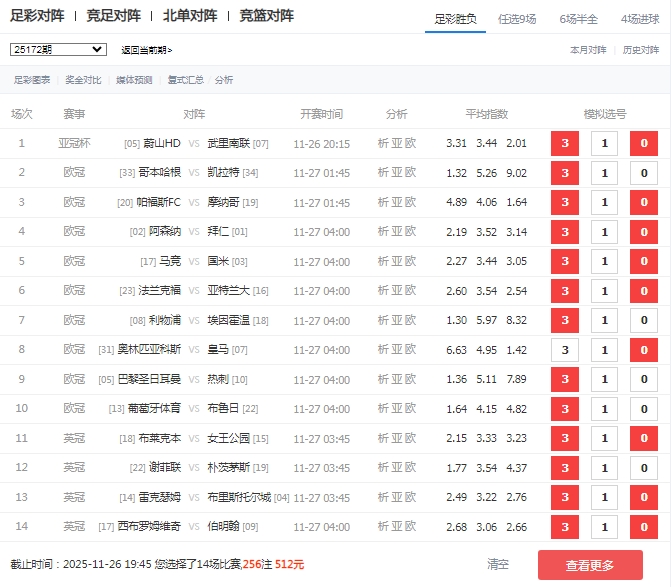Image resolution: width=671 pixels, height=587 pixels.
Task: Select the 3 pick for 奥林匹亚科斯 vs 皇马
Action: pyautogui.click(x=565, y=351)
